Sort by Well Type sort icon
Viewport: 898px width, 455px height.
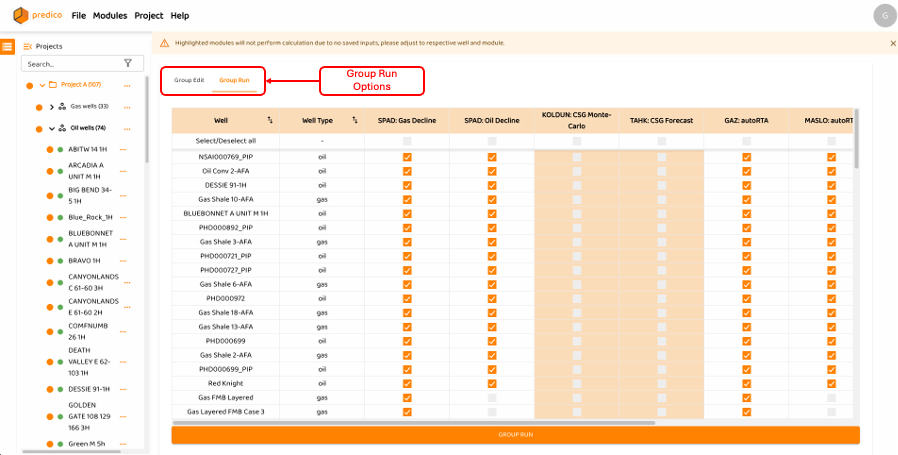pos(355,120)
